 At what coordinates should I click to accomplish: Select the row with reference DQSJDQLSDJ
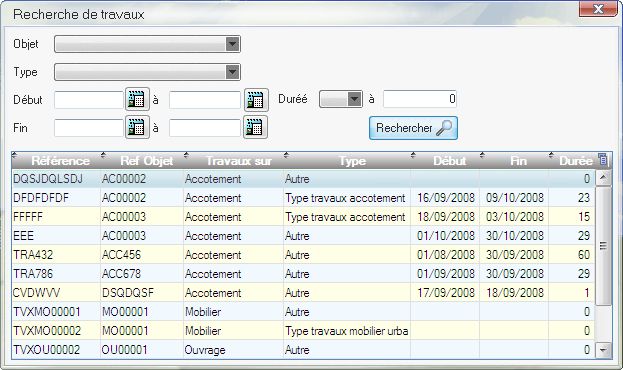coord(303,179)
